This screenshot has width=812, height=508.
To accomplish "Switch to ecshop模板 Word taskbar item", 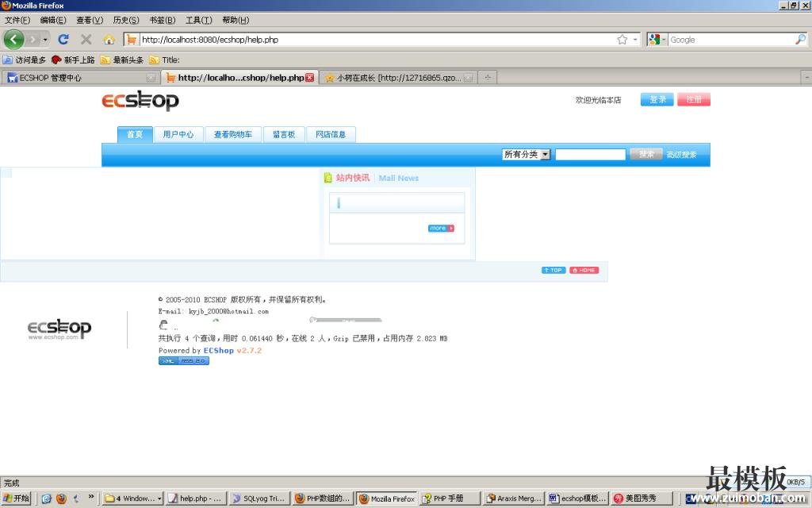I will tap(576, 498).
